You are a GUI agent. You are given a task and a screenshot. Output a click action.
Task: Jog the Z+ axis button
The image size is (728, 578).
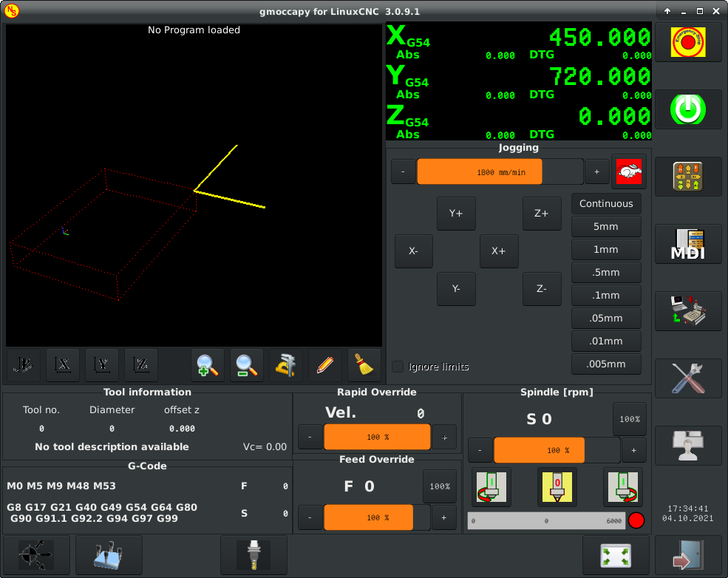[542, 214]
